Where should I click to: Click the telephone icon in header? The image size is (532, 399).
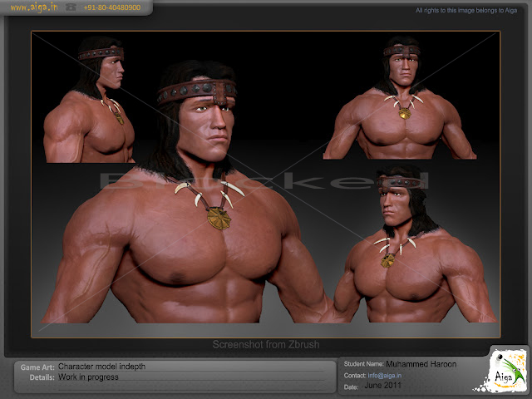pos(71,7)
